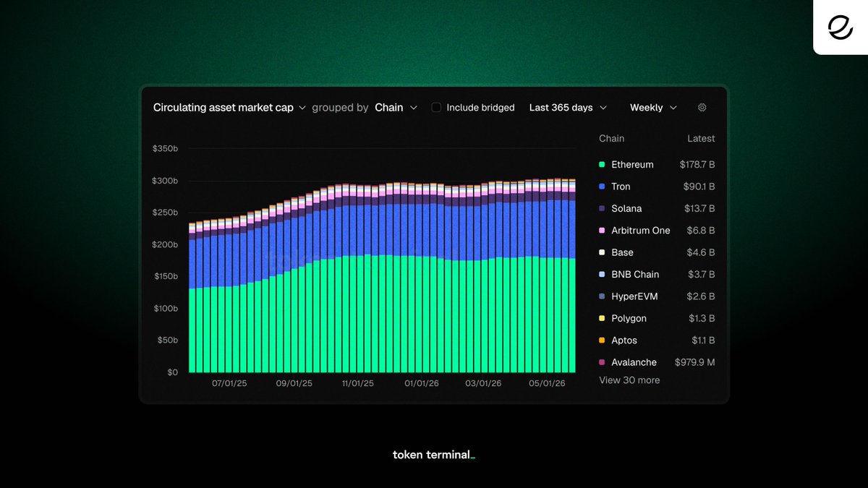
Task: Click the BNB Chain light-blue legend swatch
Action: pos(602,275)
